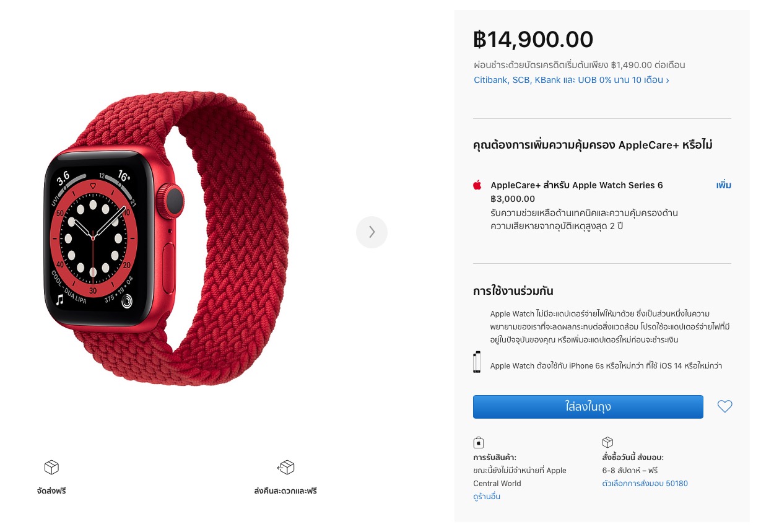Click the next image chevron arrow
Viewport: 761px width, 532px height.
pyautogui.click(x=372, y=232)
